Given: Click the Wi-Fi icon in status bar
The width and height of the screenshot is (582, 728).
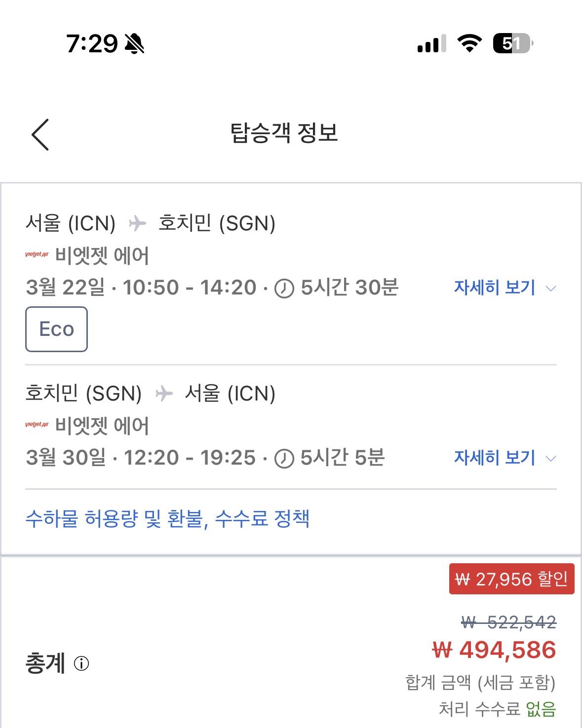Looking at the screenshot, I should click(469, 43).
